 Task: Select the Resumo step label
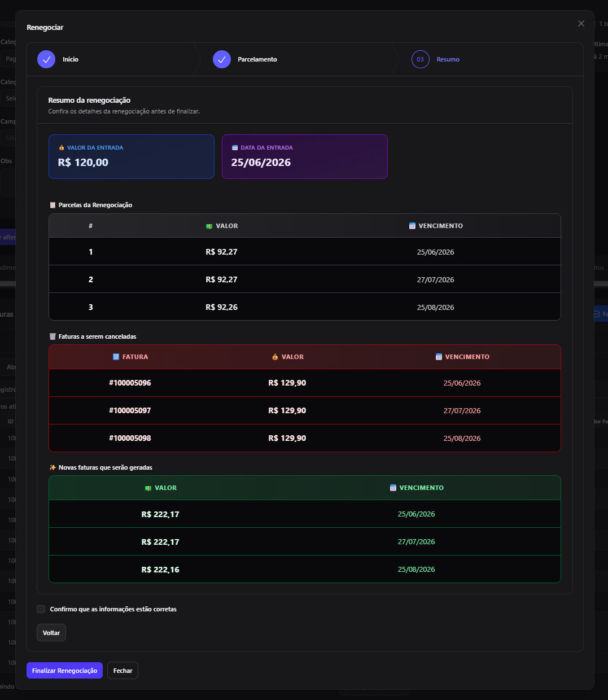448,59
